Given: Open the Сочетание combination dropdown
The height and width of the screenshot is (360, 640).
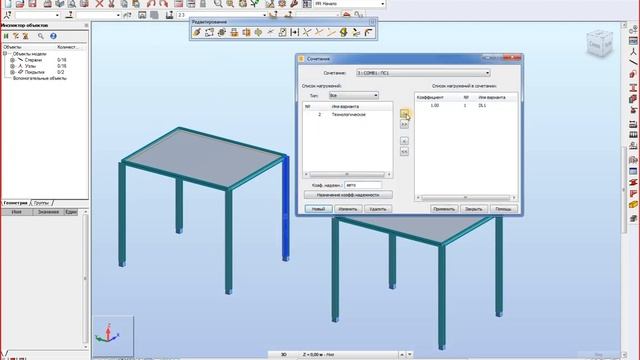Looking at the screenshot, I should point(423,73).
